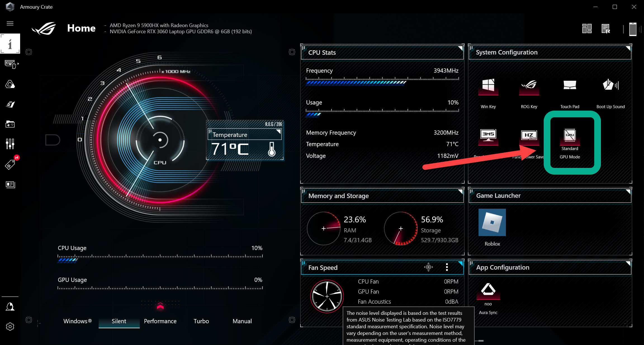Expand the Temperature widget corner arrow
The height and width of the screenshot is (345, 644).
tap(278, 132)
